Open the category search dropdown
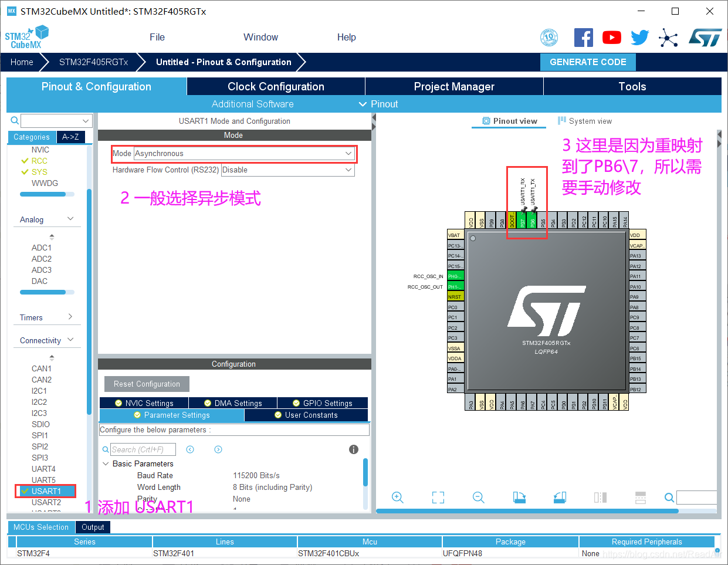 tap(86, 121)
